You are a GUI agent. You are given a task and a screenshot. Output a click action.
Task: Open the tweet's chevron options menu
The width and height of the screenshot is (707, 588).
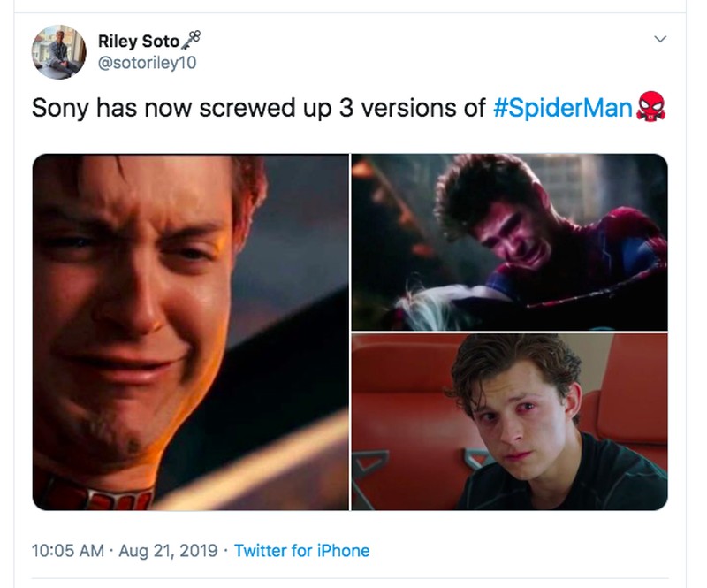658,40
